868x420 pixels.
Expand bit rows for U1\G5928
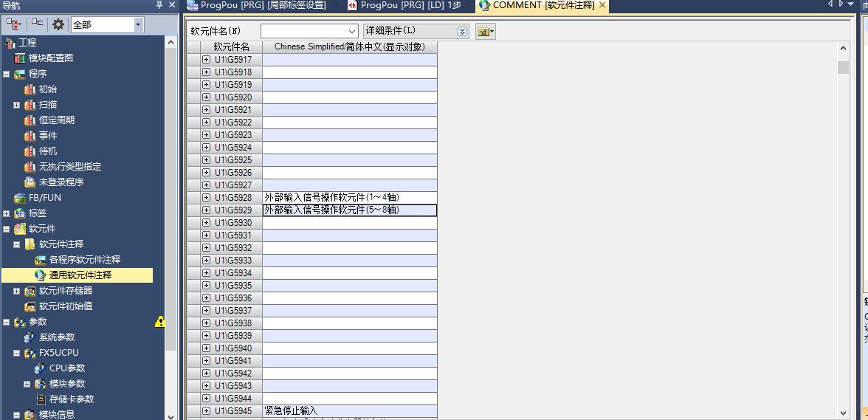point(206,198)
